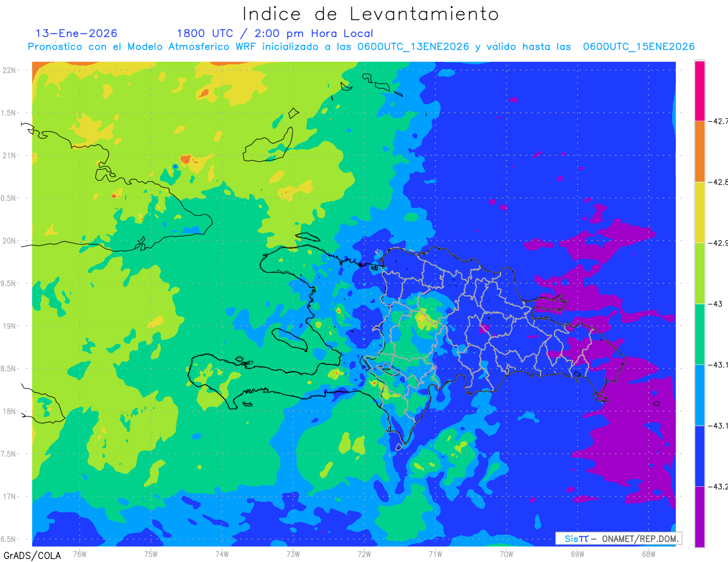Select the light green legend color swatch
Screen dimensions: 728x562
click(700, 273)
